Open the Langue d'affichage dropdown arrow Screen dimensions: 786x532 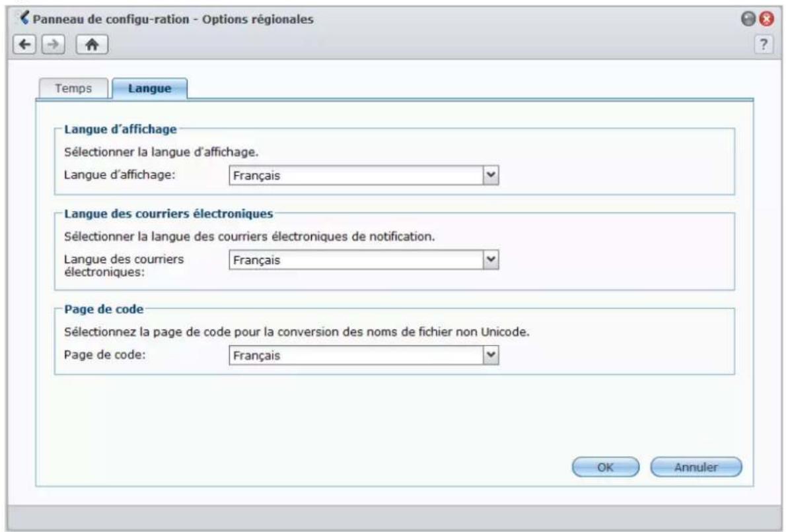(x=491, y=176)
